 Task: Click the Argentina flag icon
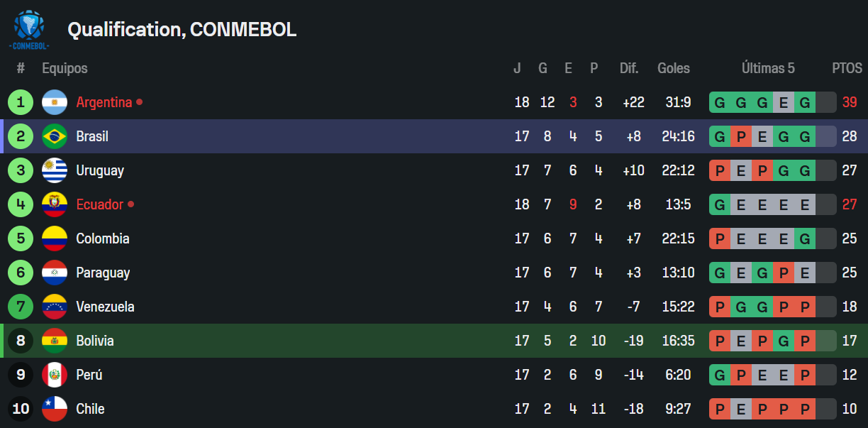point(55,102)
